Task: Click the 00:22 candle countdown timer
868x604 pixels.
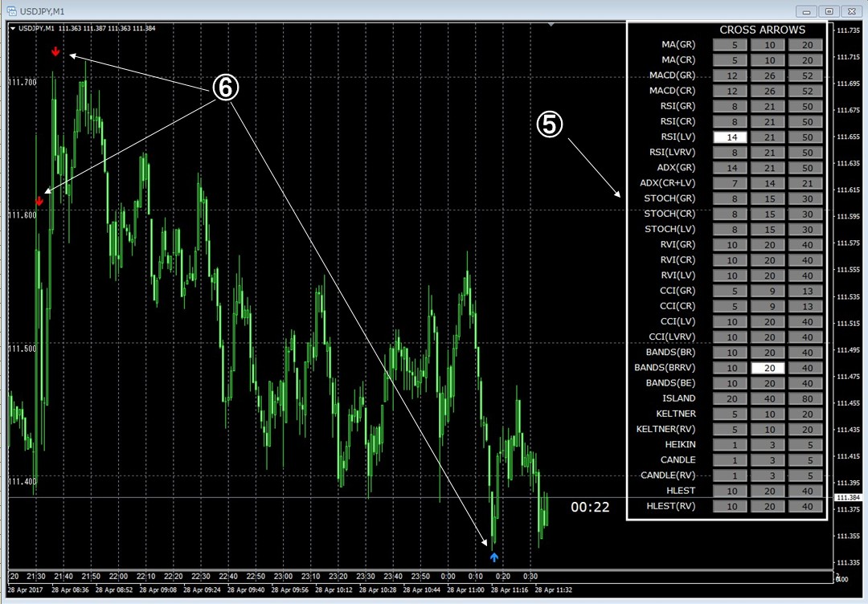Action: click(x=590, y=507)
